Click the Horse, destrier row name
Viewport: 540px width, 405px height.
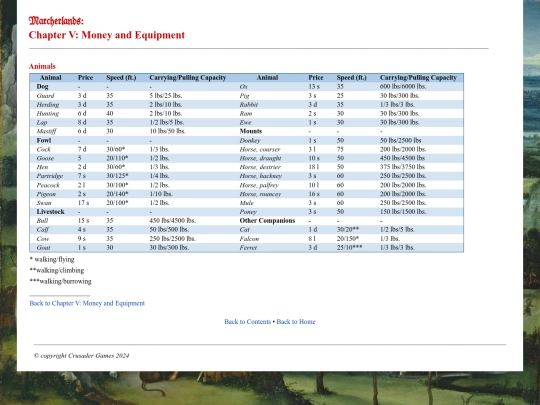point(260,167)
